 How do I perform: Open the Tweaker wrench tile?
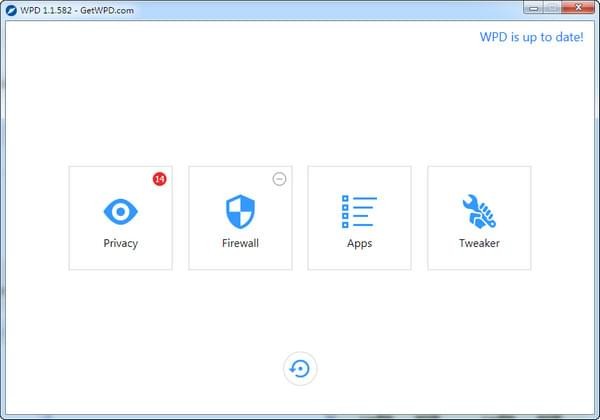[x=479, y=218]
